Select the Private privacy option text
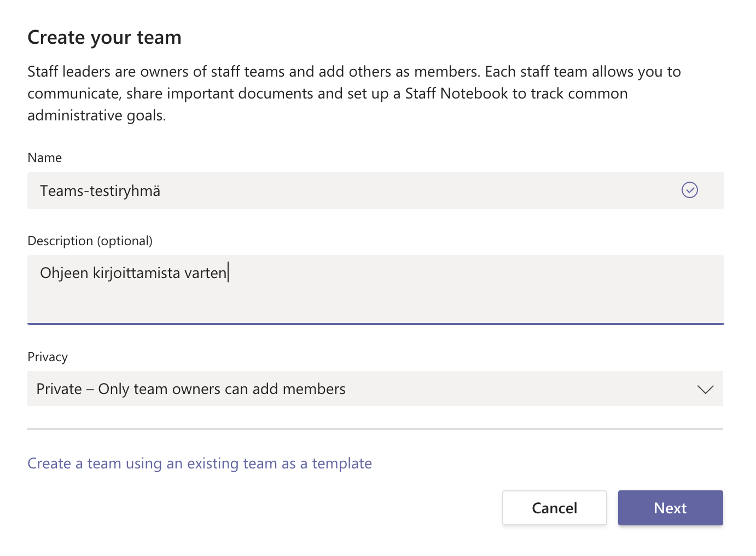 (191, 389)
